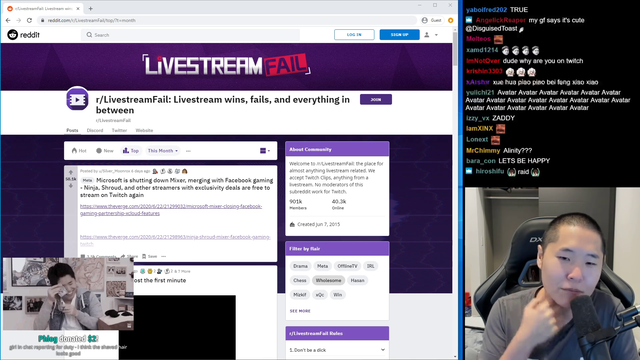Click chat username hiroshifu
Screen dimensions: 640x360
(x=490, y=171)
